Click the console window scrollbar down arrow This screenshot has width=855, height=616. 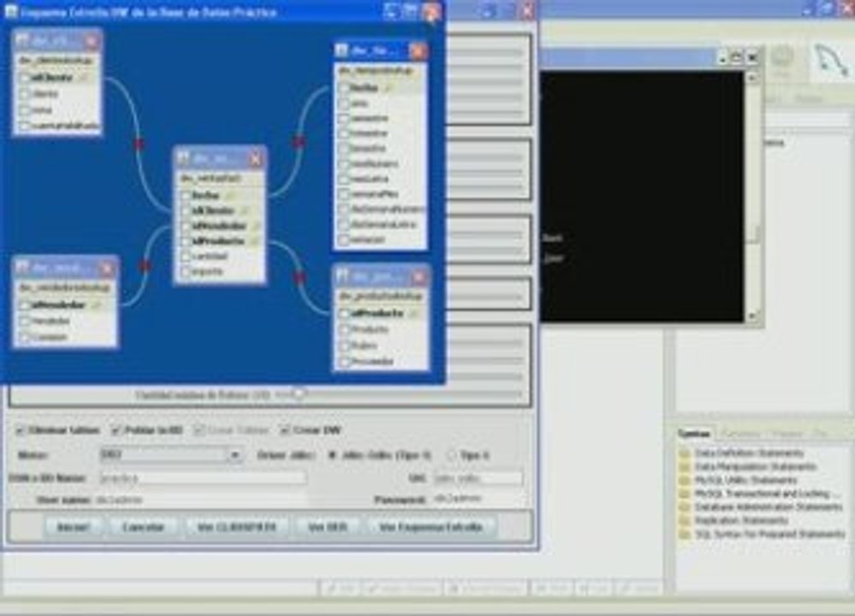[x=752, y=315]
